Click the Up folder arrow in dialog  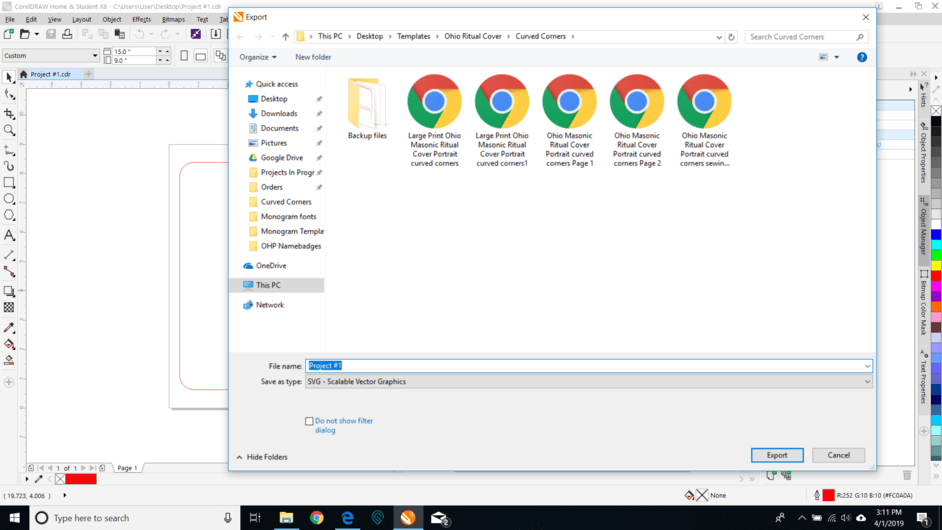[285, 37]
